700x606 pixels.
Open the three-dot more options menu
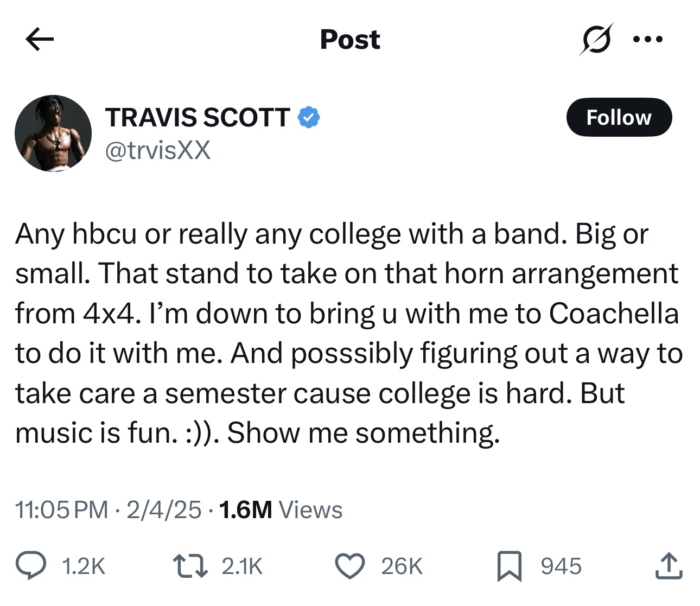tap(648, 39)
